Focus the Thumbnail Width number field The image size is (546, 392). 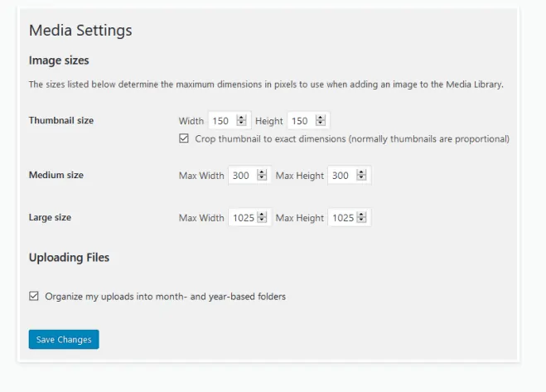coord(221,121)
